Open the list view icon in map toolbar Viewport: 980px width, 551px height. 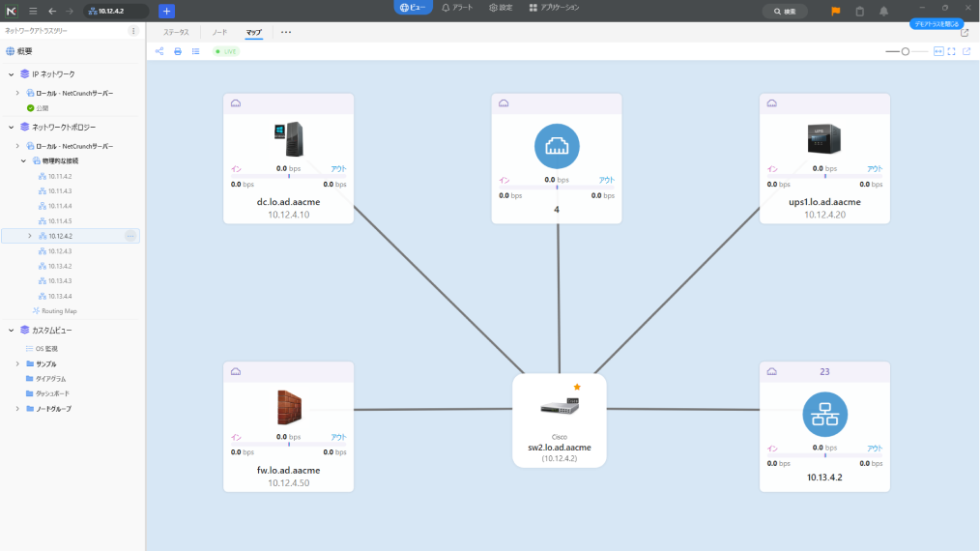coord(195,51)
